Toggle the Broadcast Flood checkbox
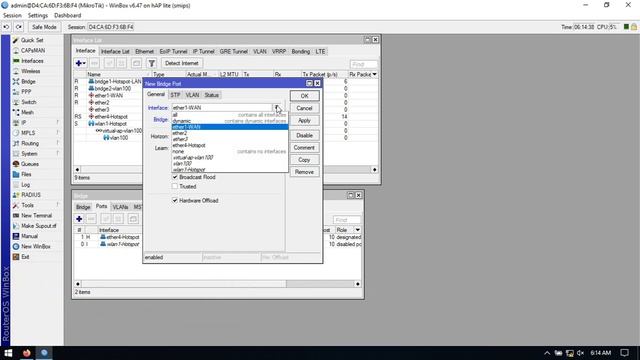 point(175,177)
